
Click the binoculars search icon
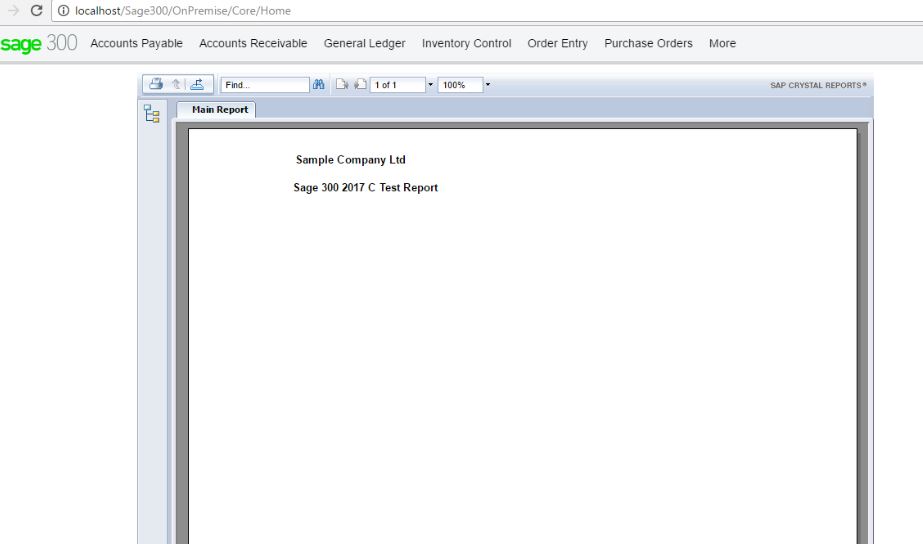tap(318, 84)
